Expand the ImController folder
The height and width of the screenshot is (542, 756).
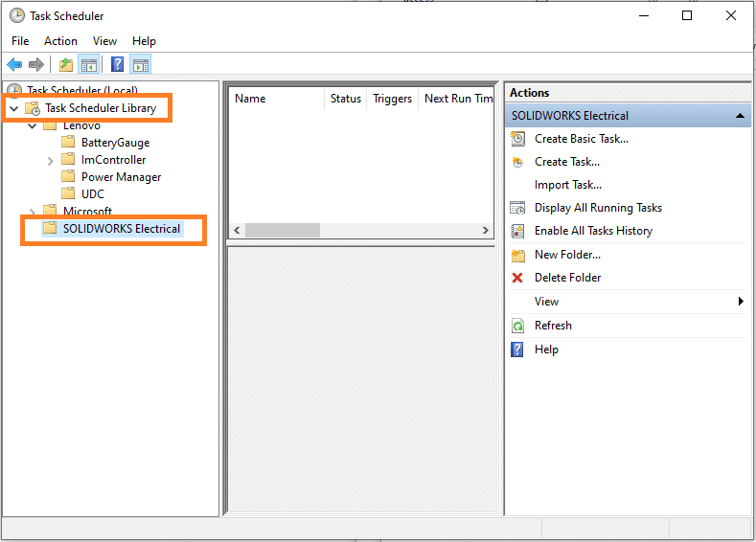50,161
